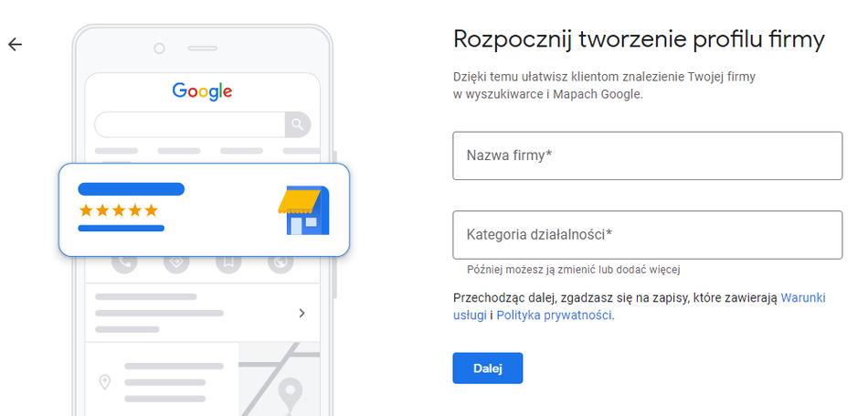Click the bookmark save icon
Viewport: 868px width, 416px height.
228,262
